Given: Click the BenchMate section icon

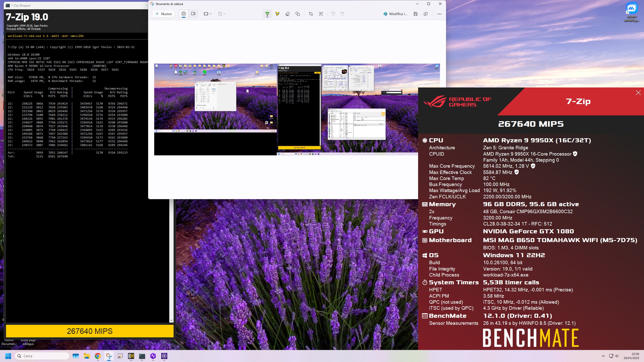Looking at the screenshot, I should (x=425, y=316).
